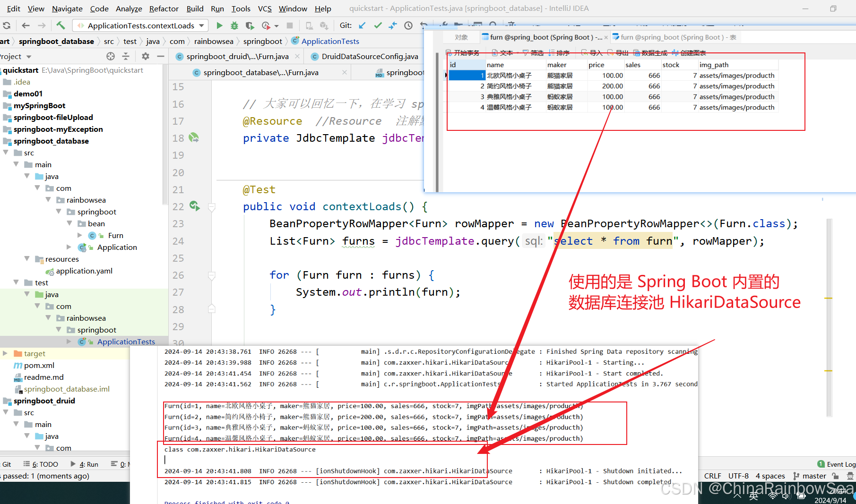The image size is (856, 504).
Task: Change the UTF-8 file encoding
Action: tap(738, 476)
